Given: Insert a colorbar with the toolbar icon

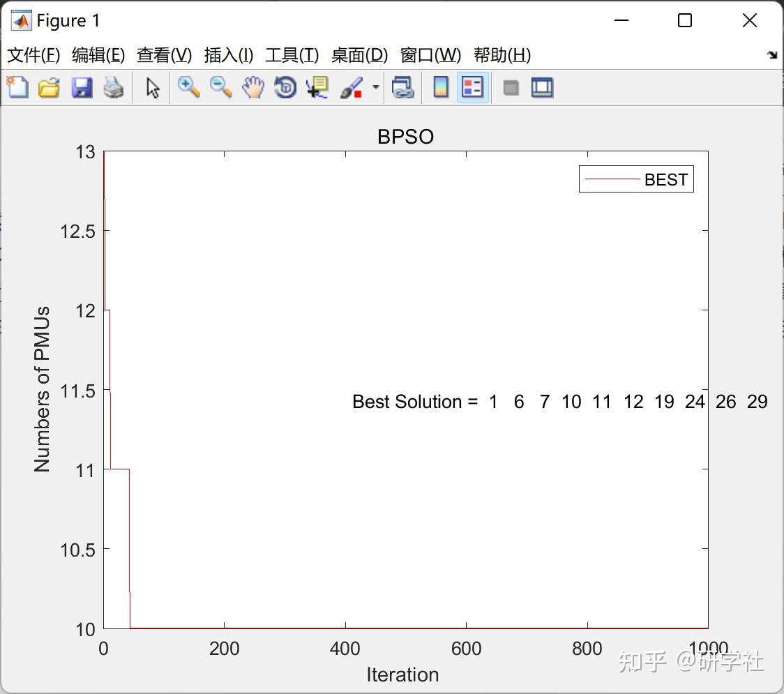Looking at the screenshot, I should [x=440, y=87].
